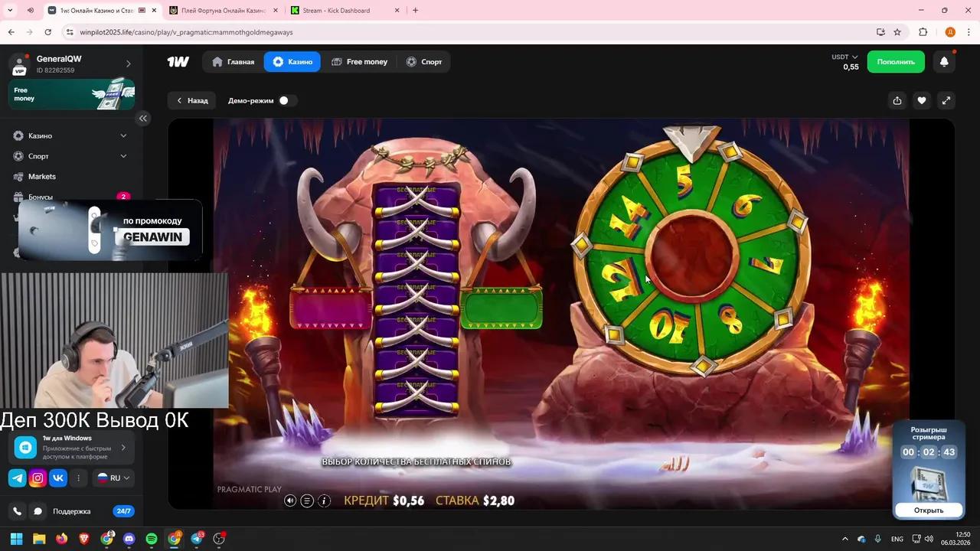Open the Instagram page icon
The height and width of the screenshot is (551, 980).
click(x=38, y=478)
